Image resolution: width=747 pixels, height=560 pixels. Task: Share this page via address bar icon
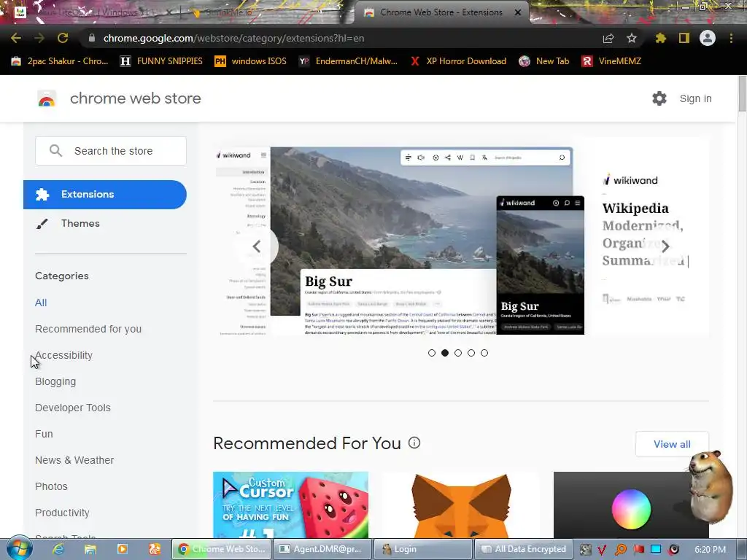pos(608,38)
